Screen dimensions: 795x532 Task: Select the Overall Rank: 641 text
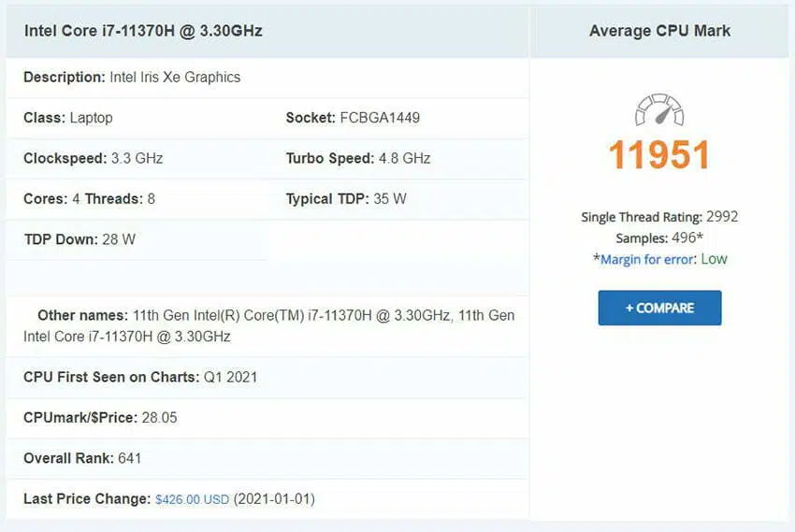[82, 458]
